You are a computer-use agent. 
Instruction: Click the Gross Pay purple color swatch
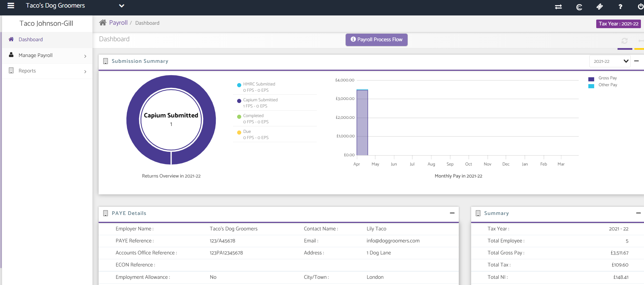pos(591,79)
